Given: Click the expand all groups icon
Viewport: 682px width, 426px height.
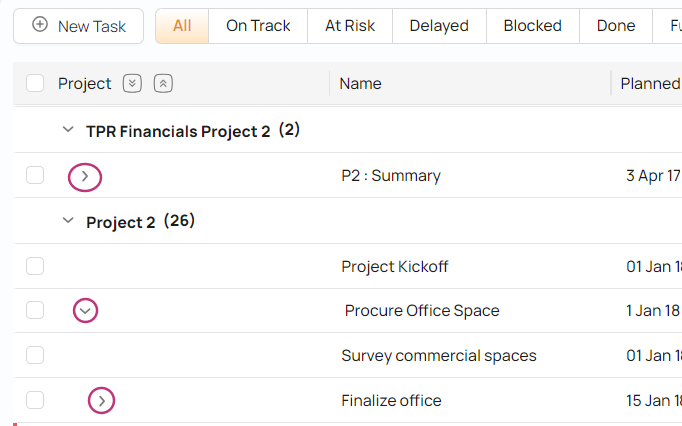Looking at the screenshot, I should (x=132, y=84).
